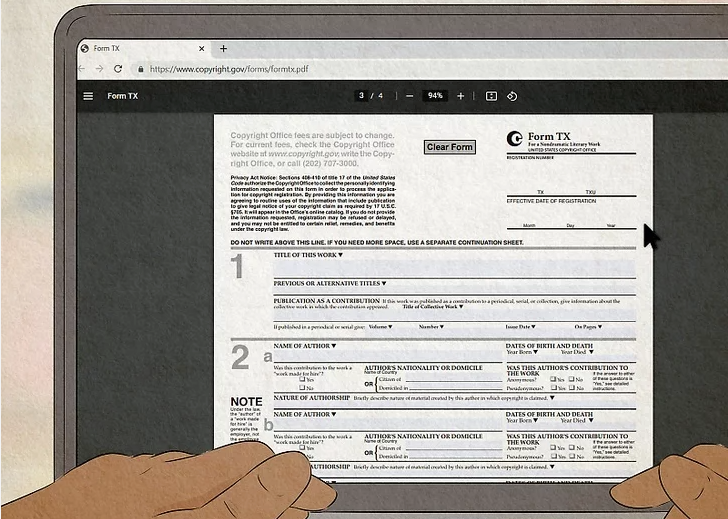The height and width of the screenshot is (519, 728).
Task: Check Anonymous No for author b
Action: 572,448
